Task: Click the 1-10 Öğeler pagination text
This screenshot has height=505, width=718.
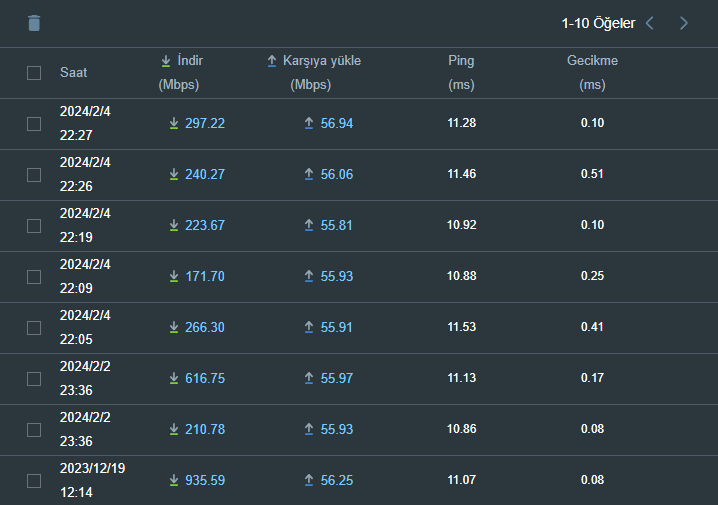Action: 598,23
